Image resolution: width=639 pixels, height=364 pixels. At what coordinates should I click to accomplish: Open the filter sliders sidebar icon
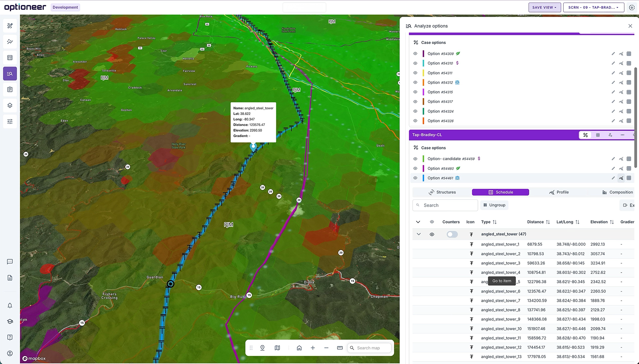(10, 121)
